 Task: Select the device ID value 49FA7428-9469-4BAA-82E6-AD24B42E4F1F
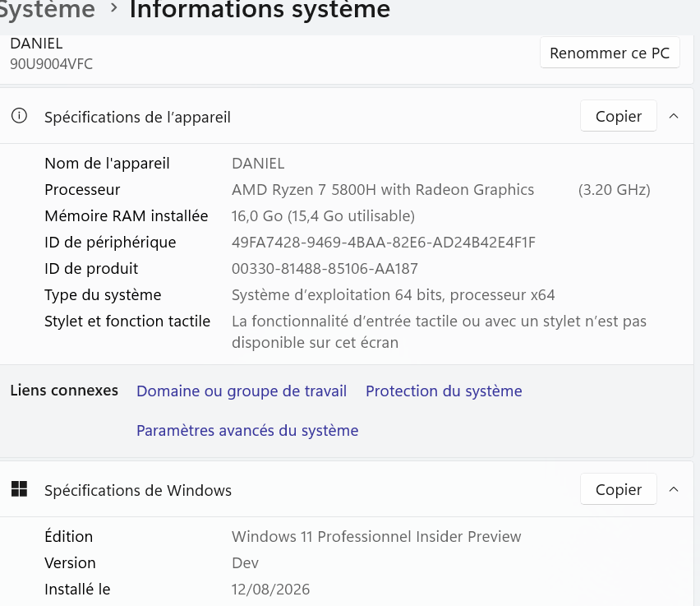click(384, 243)
